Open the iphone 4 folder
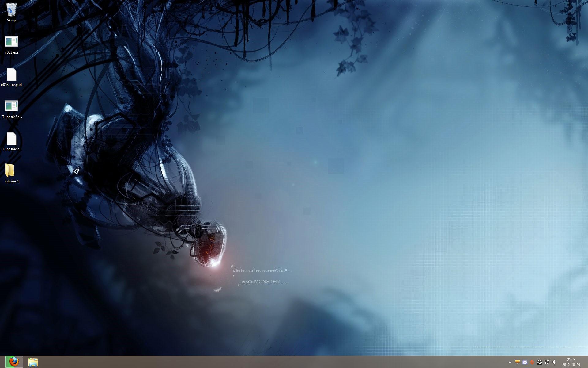588x368 pixels. point(10,171)
